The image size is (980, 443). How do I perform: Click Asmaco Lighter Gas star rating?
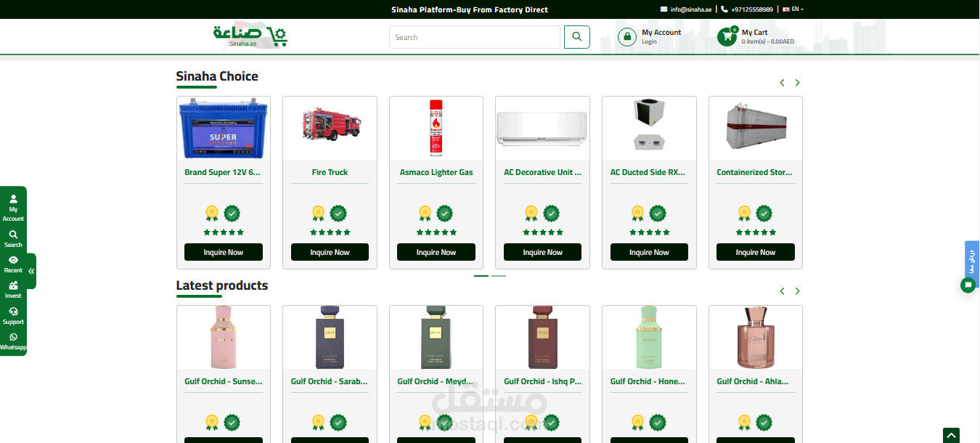click(436, 232)
